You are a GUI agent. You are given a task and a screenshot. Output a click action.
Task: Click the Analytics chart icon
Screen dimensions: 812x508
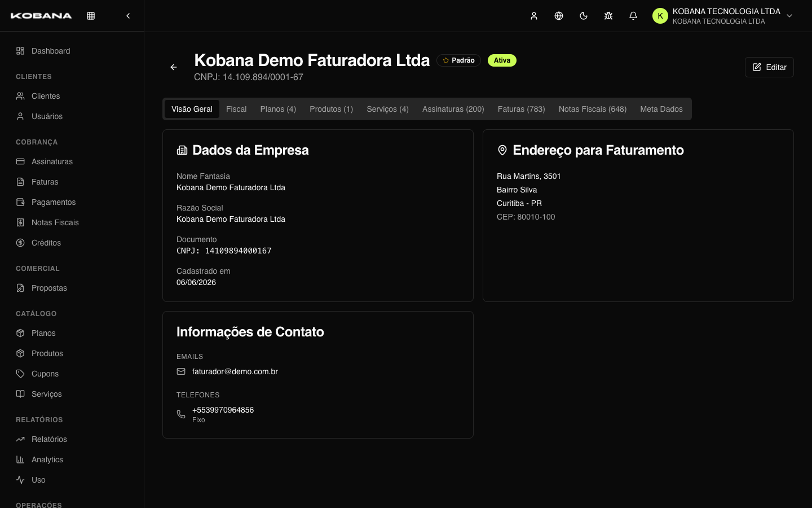click(x=20, y=459)
